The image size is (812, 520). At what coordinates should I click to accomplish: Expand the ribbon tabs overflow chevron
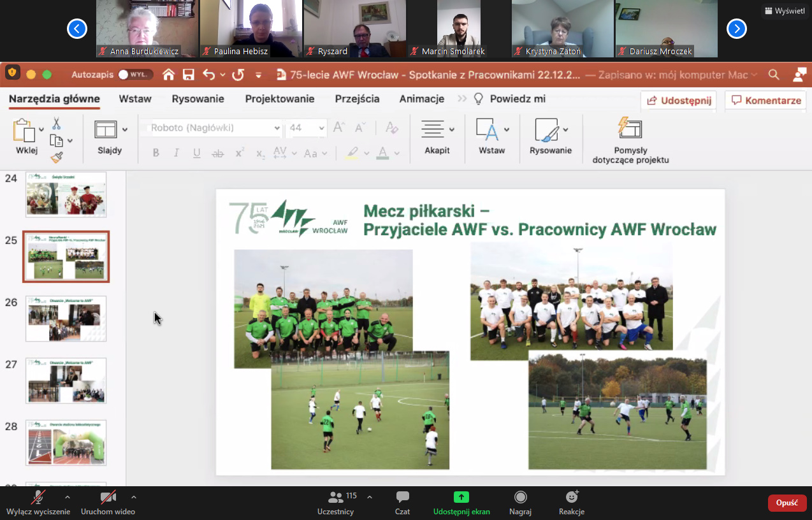click(x=462, y=99)
